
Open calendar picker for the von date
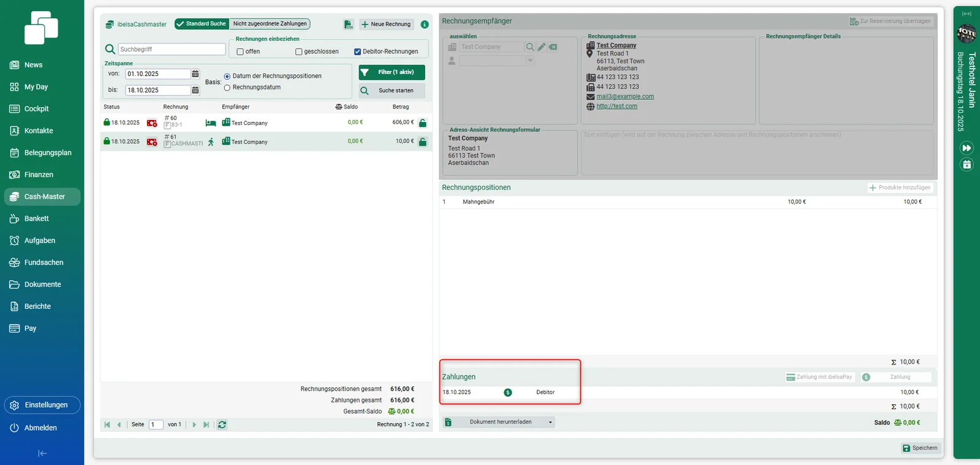tap(195, 74)
